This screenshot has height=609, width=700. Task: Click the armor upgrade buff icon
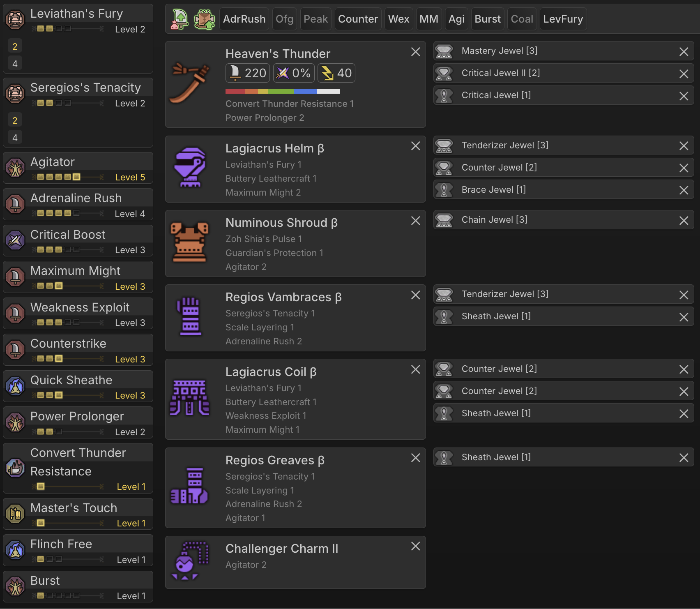point(204,19)
